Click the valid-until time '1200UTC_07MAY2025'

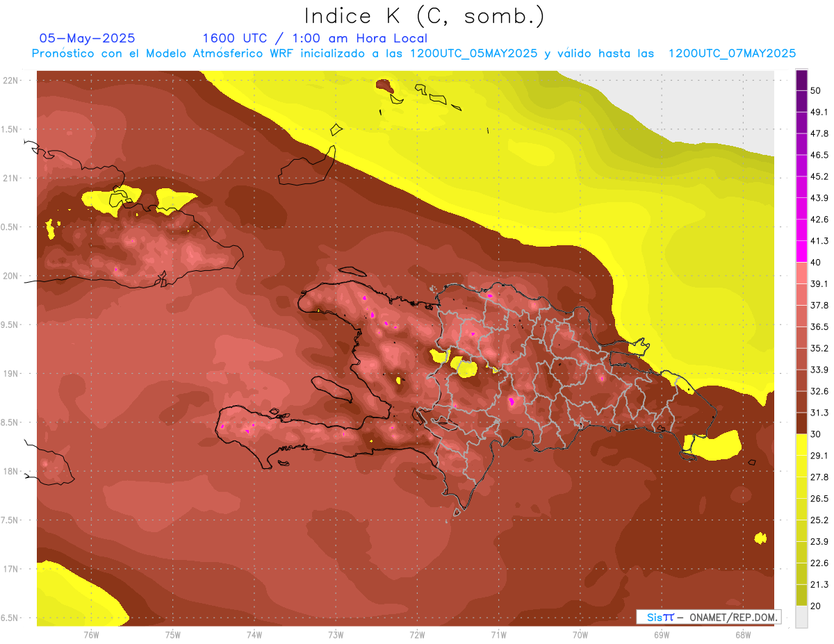coord(732,53)
